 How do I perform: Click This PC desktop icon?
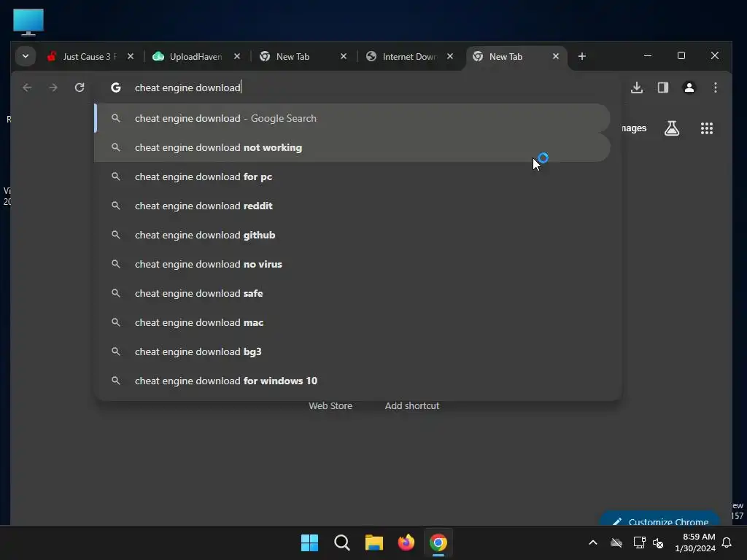[28, 21]
